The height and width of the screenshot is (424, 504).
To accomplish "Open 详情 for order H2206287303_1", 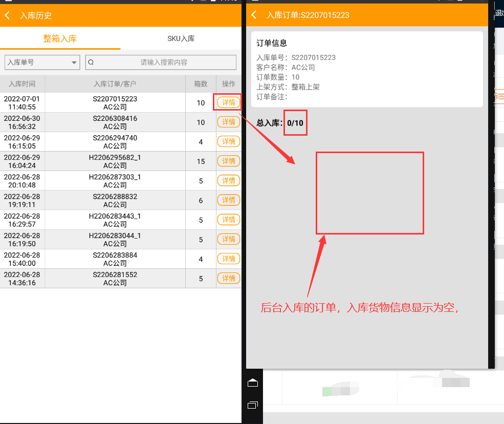I will coord(228,180).
